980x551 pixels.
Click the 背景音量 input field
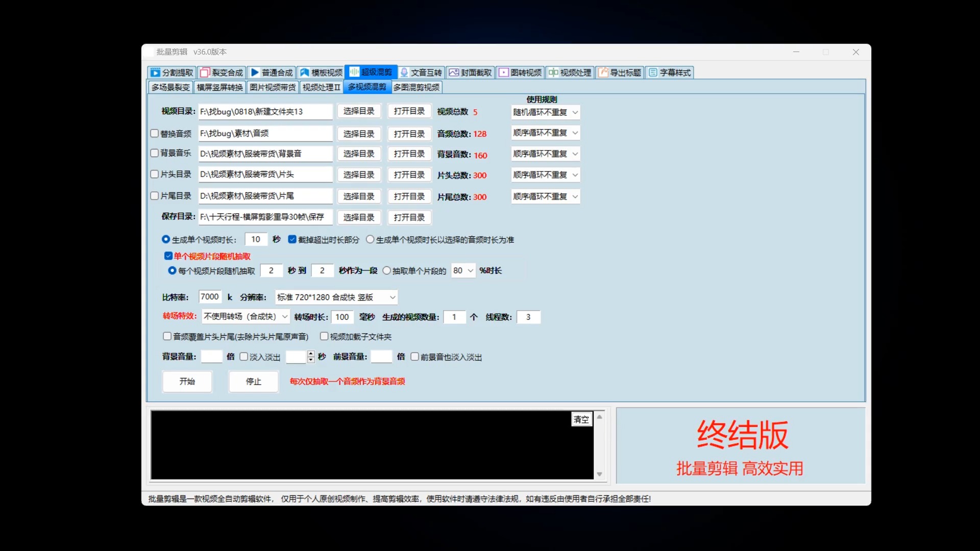[x=212, y=357]
